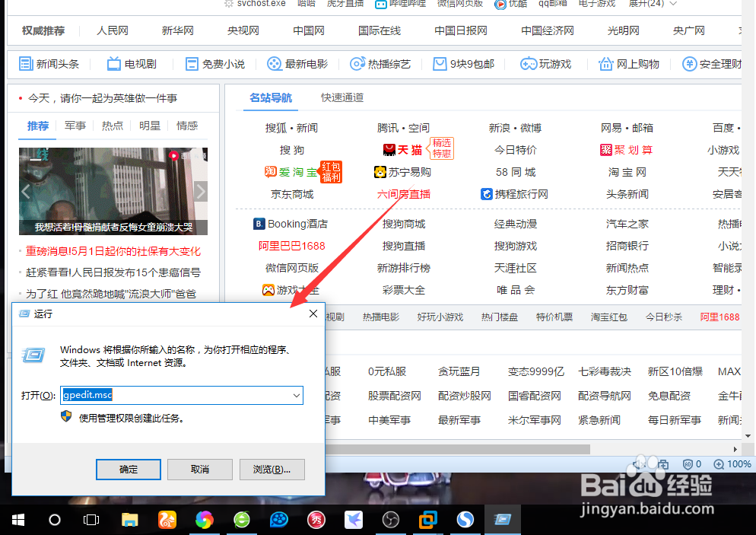Open the 阿里巴巴1688 link
756x535 pixels.
292,246
